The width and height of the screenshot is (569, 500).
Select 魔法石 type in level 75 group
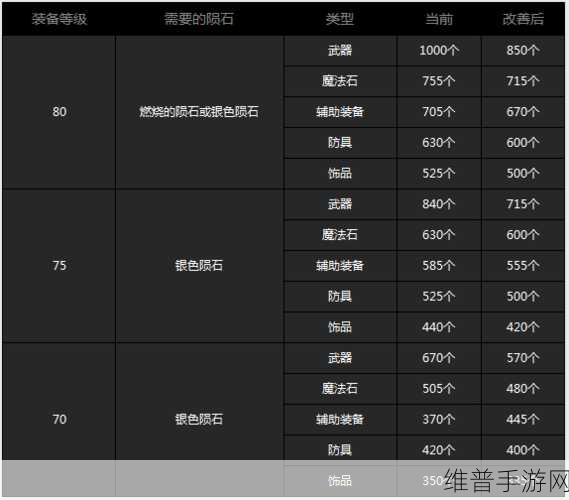pyautogui.click(x=340, y=234)
